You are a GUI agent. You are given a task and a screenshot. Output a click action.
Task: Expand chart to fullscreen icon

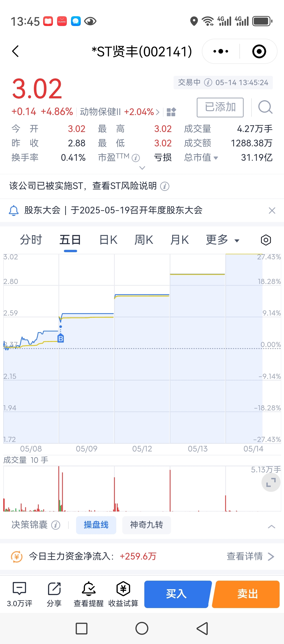[x=271, y=482]
